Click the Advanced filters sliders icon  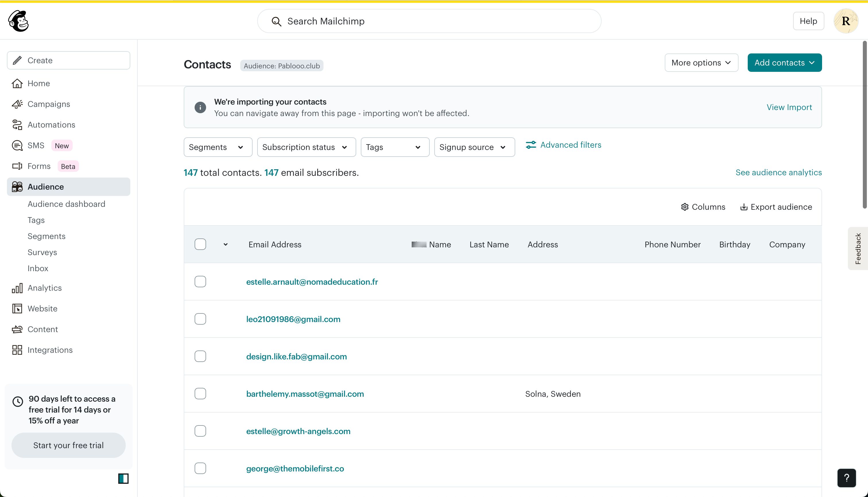[531, 145]
